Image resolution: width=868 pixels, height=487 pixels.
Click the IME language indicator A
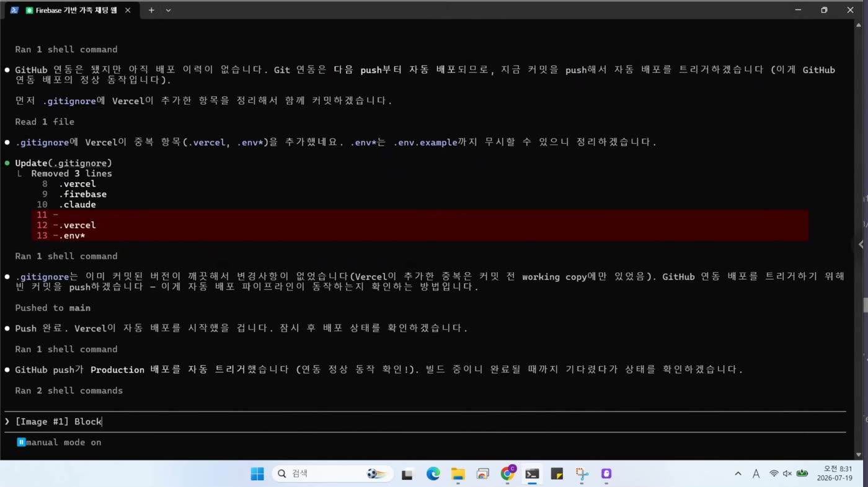[756, 474]
